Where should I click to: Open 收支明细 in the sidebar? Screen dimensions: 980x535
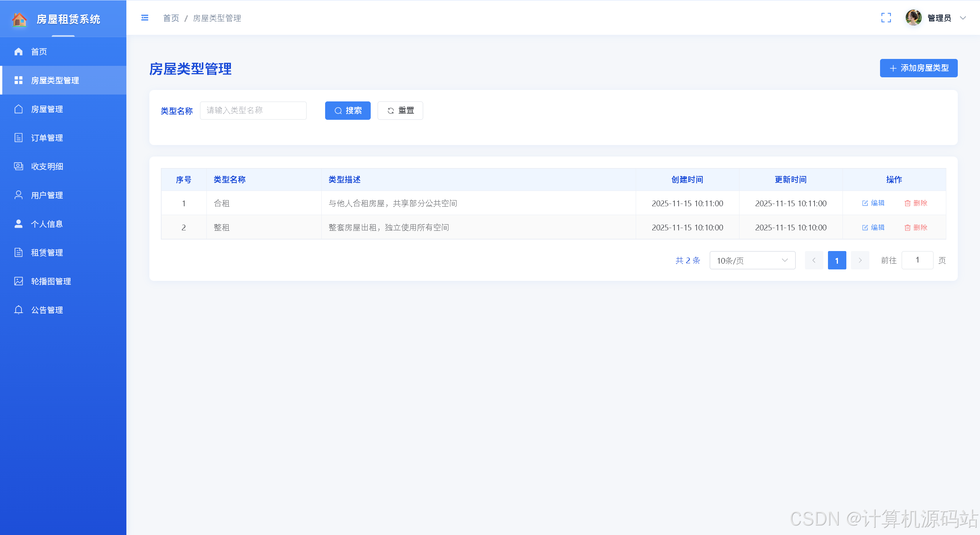point(47,166)
